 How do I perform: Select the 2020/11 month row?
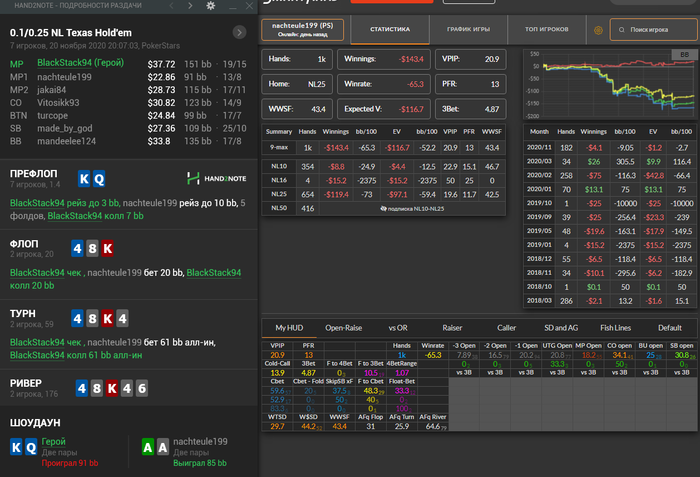click(x=610, y=147)
